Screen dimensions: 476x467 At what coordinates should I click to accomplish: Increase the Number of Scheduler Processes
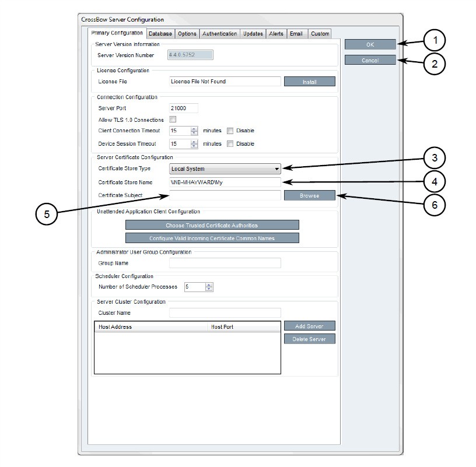click(209, 285)
